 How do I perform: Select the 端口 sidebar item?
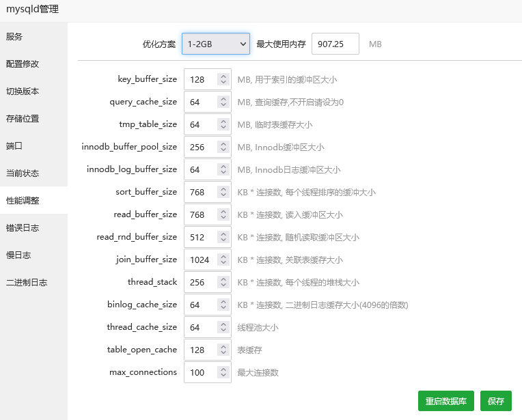click(x=33, y=145)
